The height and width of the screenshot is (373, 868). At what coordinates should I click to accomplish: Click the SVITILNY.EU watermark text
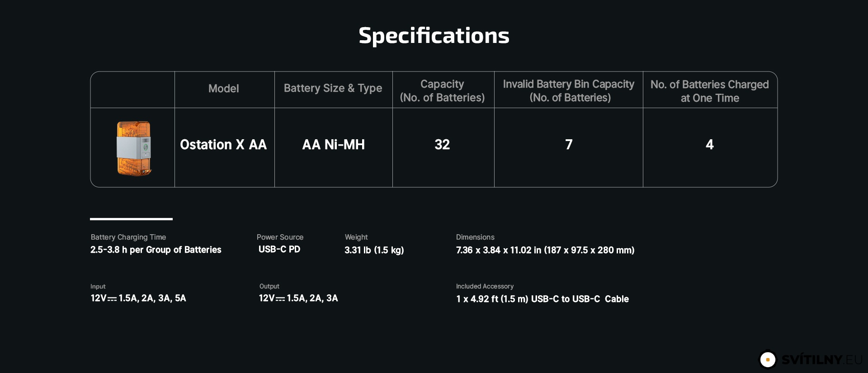pos(822,359)
